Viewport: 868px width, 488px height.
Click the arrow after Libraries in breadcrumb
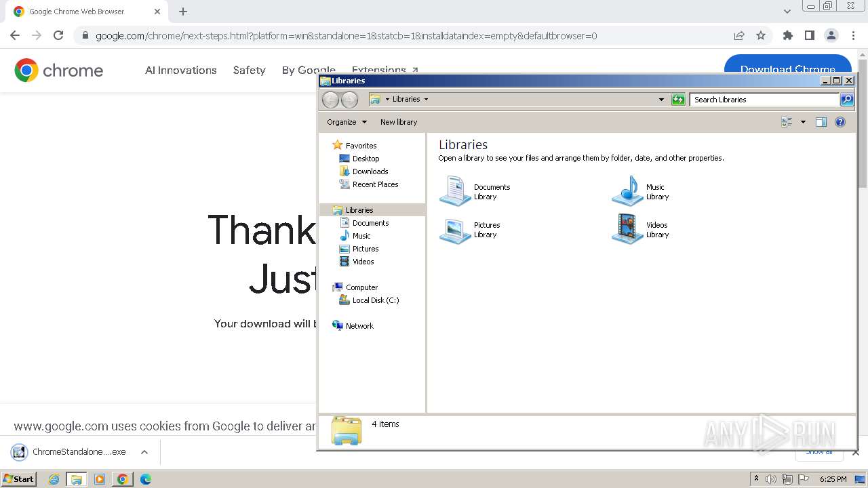click(426, 99)
